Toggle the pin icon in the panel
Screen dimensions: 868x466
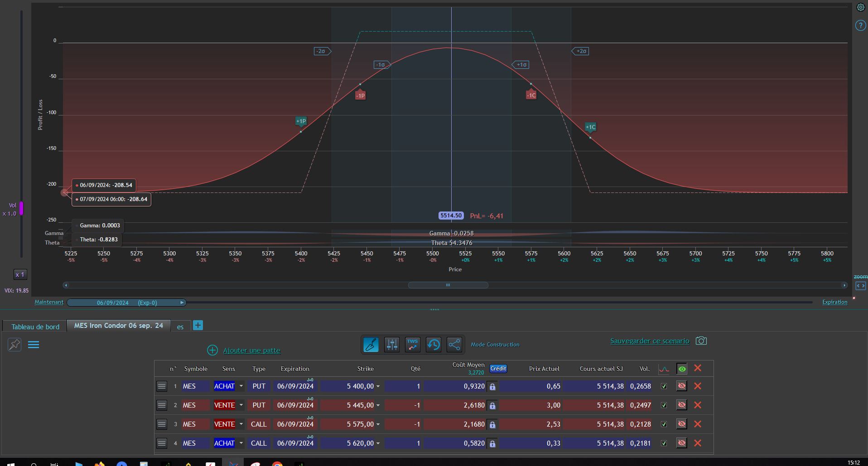pos(14,345)
